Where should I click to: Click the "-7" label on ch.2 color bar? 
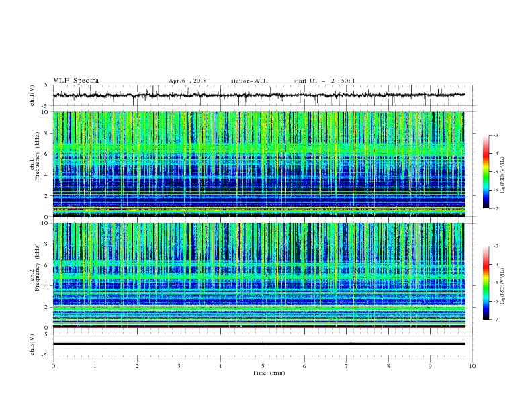point(495,319)
